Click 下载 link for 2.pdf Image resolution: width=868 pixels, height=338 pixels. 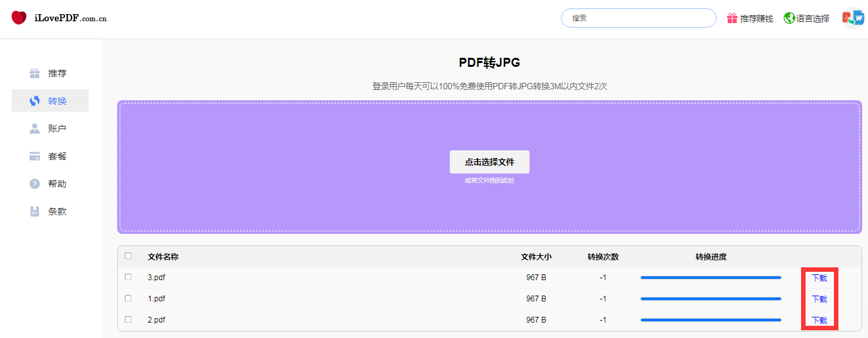(819, 321)
